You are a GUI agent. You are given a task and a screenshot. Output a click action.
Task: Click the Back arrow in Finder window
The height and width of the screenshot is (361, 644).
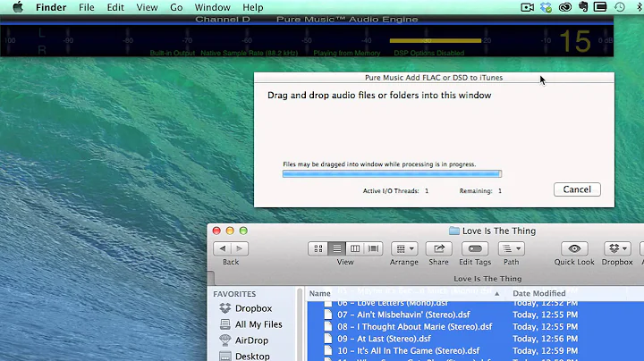click(222, 248)
